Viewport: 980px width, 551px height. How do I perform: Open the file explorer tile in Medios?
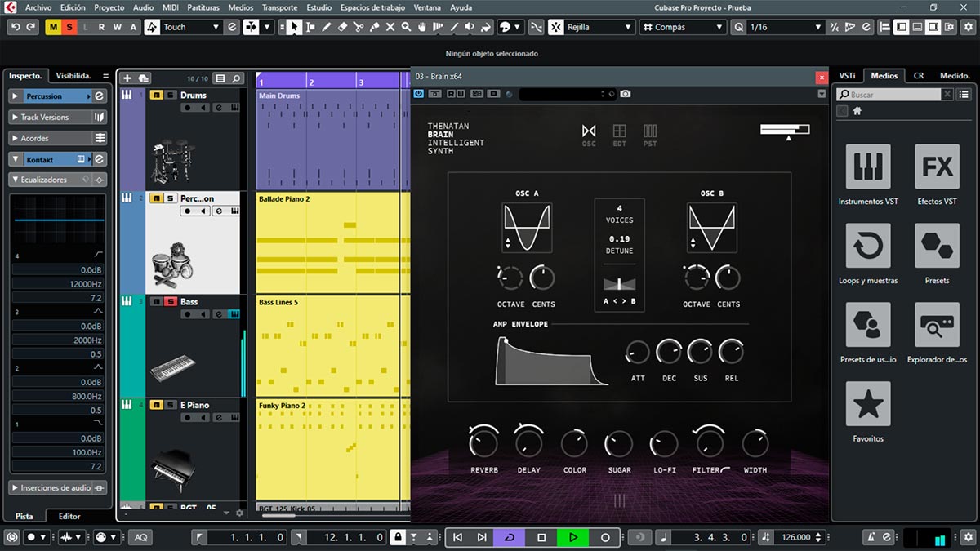click(x=937, y=325)
